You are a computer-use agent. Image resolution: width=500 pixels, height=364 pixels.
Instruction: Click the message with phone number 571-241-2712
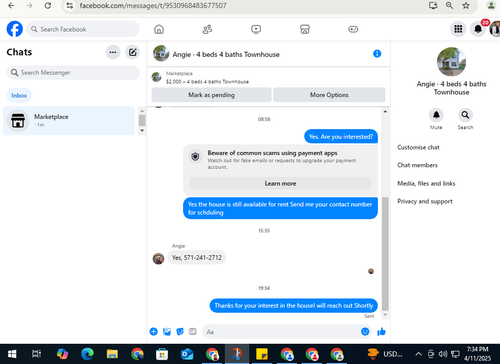coord(197,258)
